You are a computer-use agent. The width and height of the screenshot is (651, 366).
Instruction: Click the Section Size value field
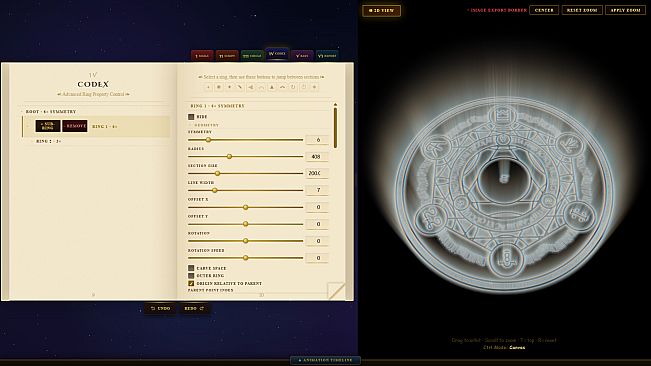317,173
